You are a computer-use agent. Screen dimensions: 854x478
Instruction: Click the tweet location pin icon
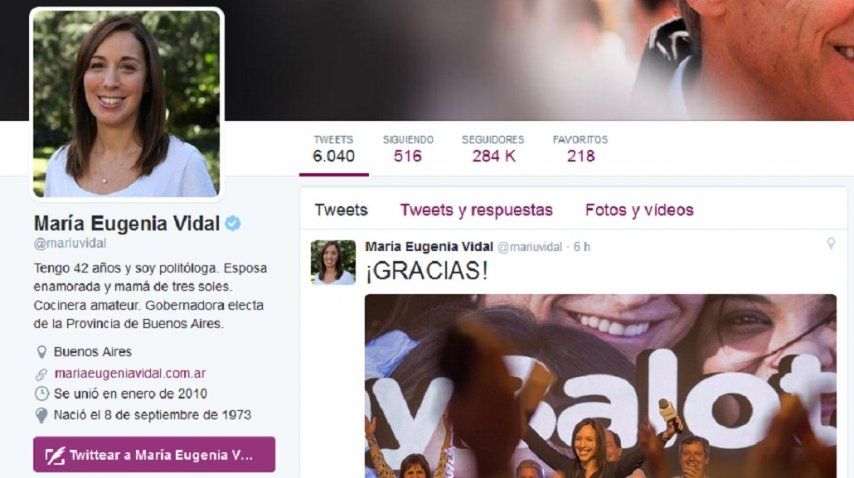tap(831, 243)
